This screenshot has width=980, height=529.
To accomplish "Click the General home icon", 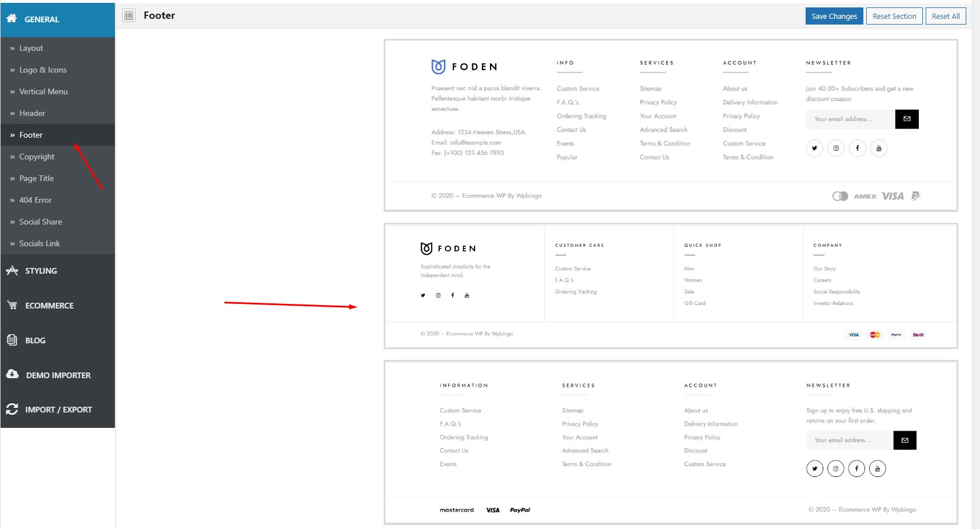I will (11, 19).
